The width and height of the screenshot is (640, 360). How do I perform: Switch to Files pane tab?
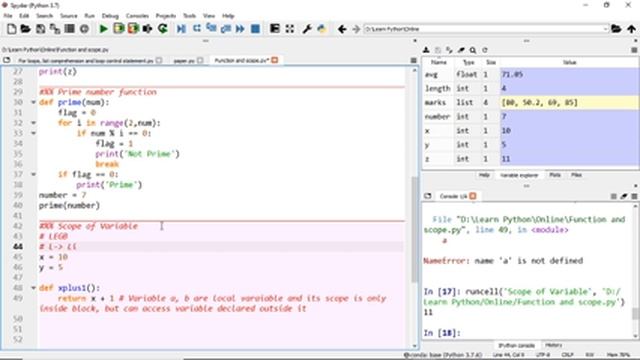tap(576, 175)
